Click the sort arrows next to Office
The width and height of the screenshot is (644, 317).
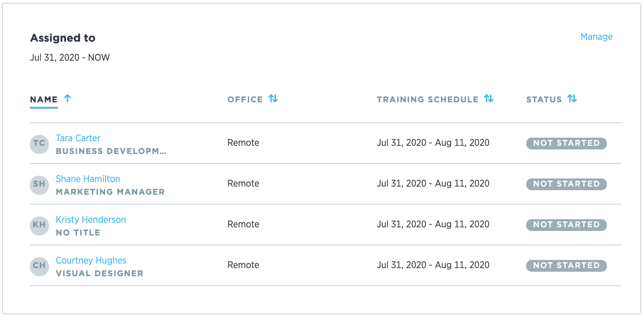273,99
